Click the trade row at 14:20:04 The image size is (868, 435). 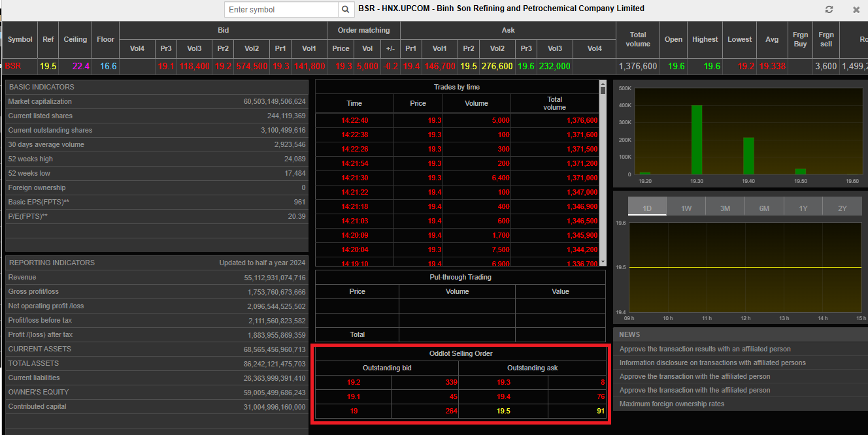(457, 250)
